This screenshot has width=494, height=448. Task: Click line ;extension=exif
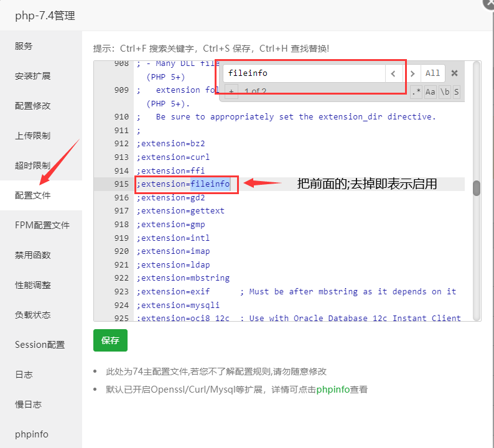tap(173, 291)
